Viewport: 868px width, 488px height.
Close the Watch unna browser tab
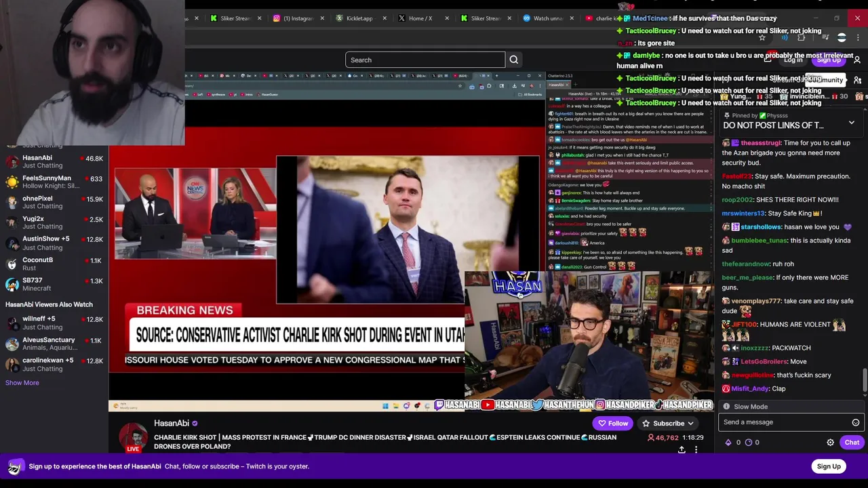572,18
